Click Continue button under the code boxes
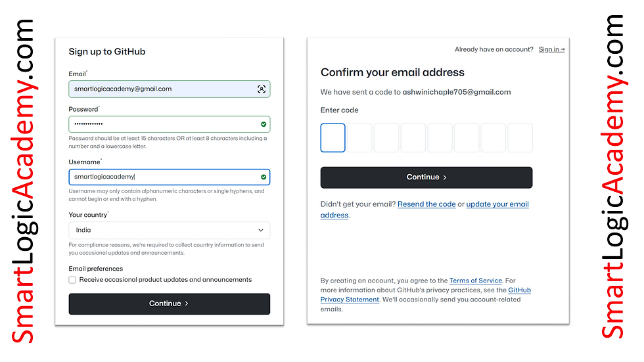Image resolution: width=644 pixels, height=362 pixels. click(x=426, y=177)
